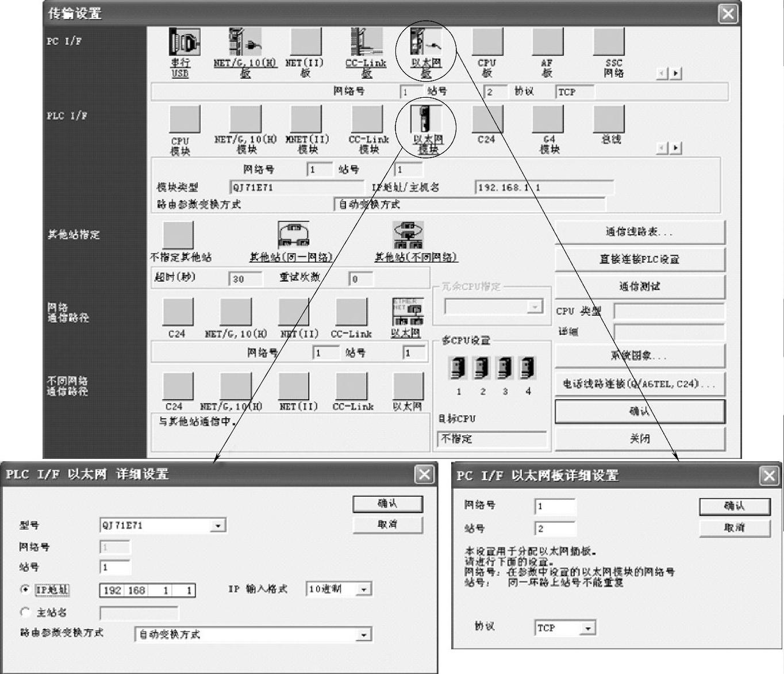The image size is (784, 674).
Task: Click the 通信线路表... button
Action: (639, 232)
